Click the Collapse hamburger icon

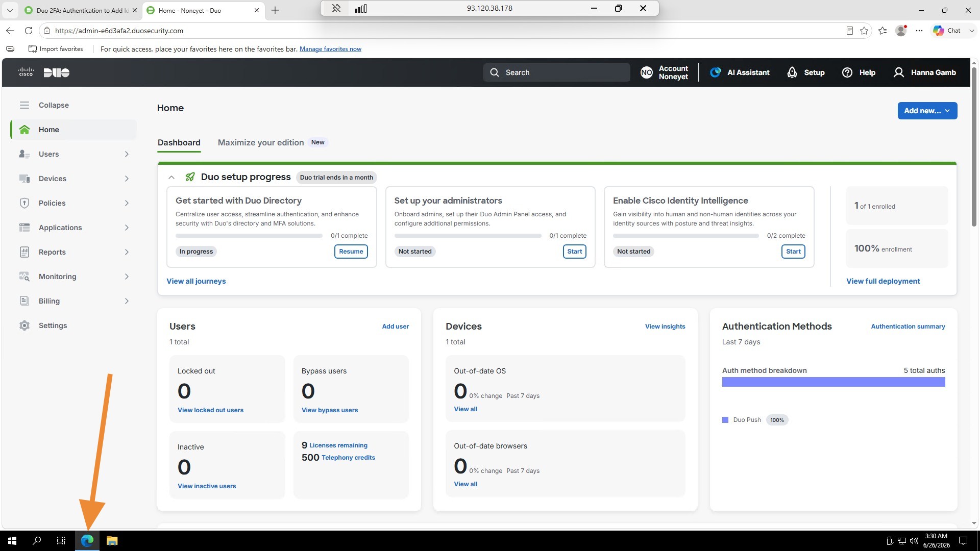pyautogui.click(x=24, y=105)
